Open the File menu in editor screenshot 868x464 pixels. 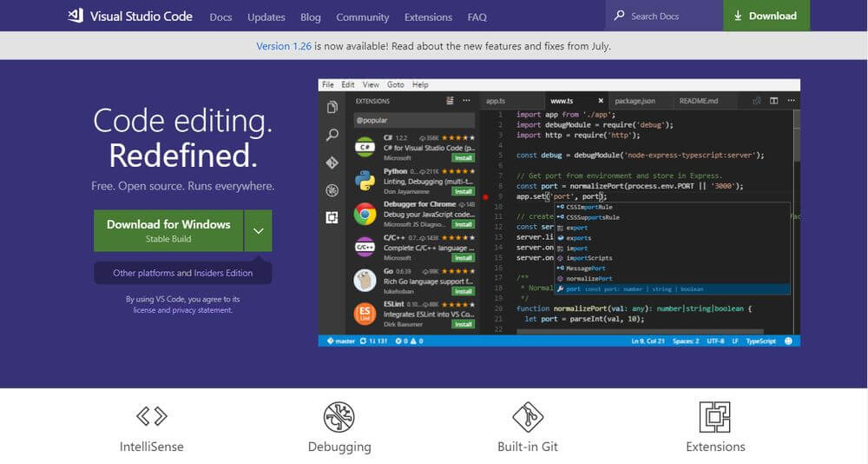pyautogui.click(x=328, y=85)
